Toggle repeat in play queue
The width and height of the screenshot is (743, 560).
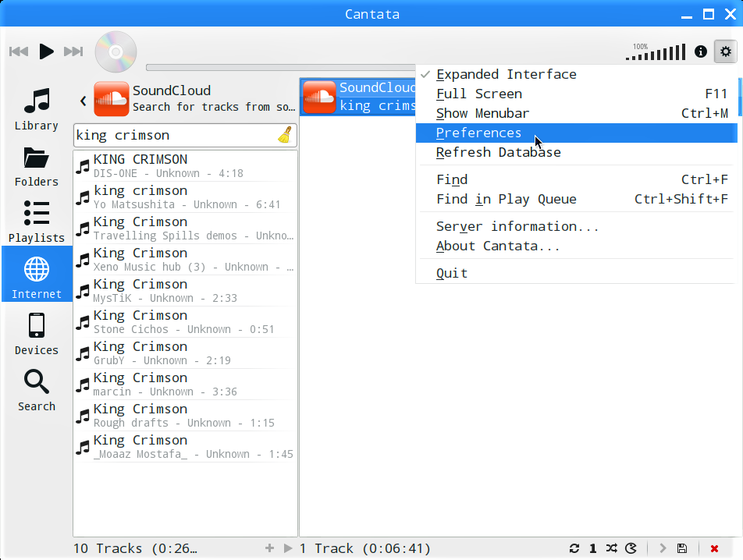click(x=574, y=548)
